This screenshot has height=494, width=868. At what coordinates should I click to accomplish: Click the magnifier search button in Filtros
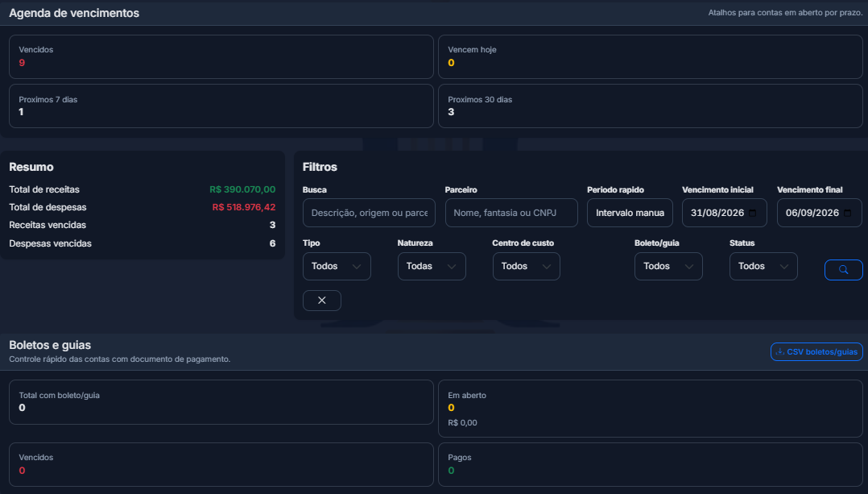(x=843, y=270)
